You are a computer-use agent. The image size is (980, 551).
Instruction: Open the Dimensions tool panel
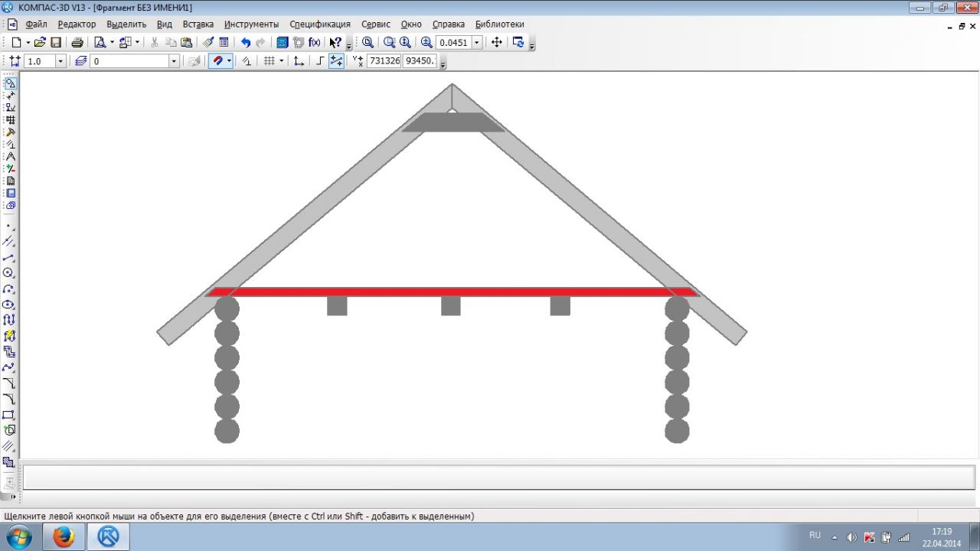[x=9, y=96]
